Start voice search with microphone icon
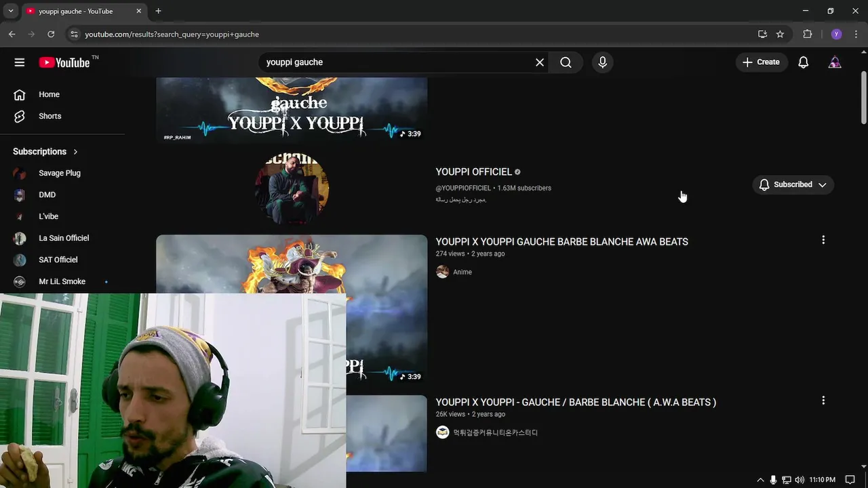Image resolution: width=868 pixels, height=488 pixels. pos(602,62)
